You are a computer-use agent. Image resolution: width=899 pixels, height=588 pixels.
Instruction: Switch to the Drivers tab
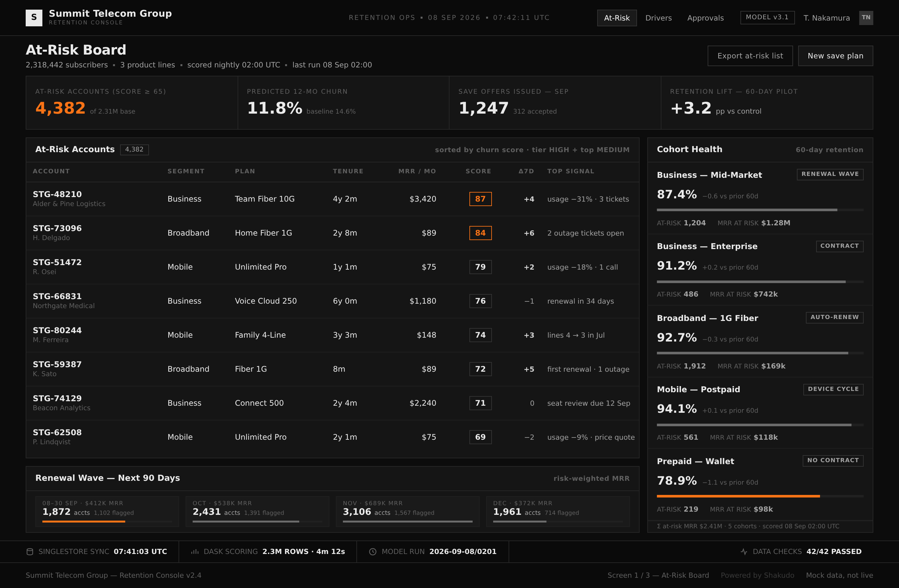click(659, 18)
